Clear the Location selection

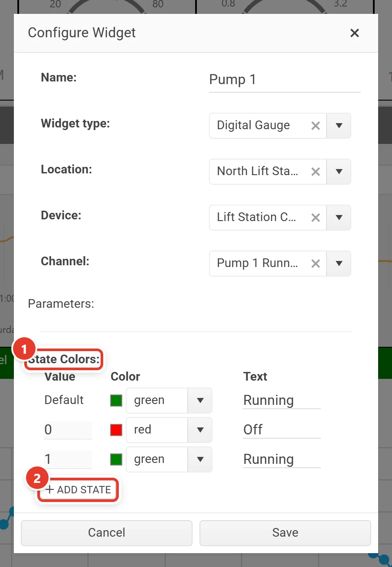[316, 172]
